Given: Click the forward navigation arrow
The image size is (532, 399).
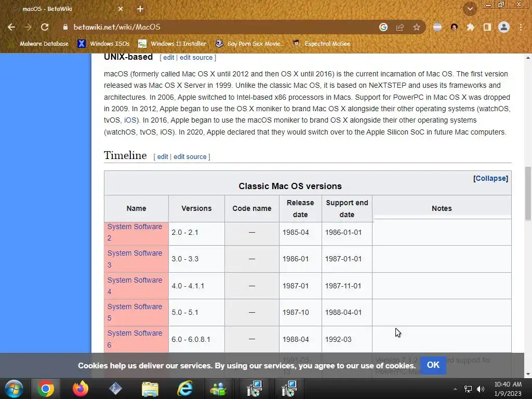Looking at the screenshot, I should [x=28, y=27].
